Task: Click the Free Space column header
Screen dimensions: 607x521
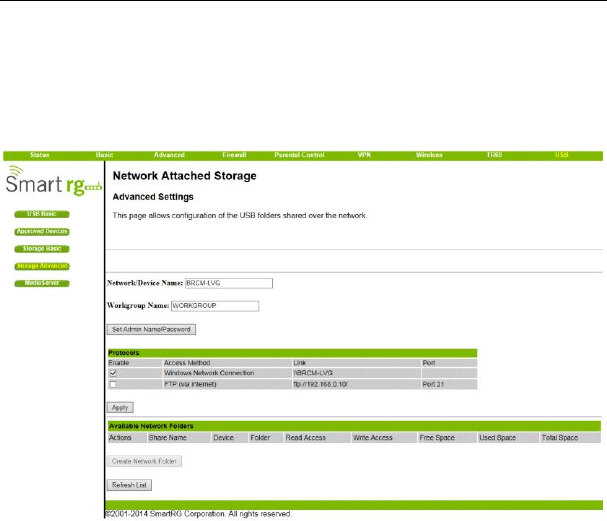Action: (437, 438)
